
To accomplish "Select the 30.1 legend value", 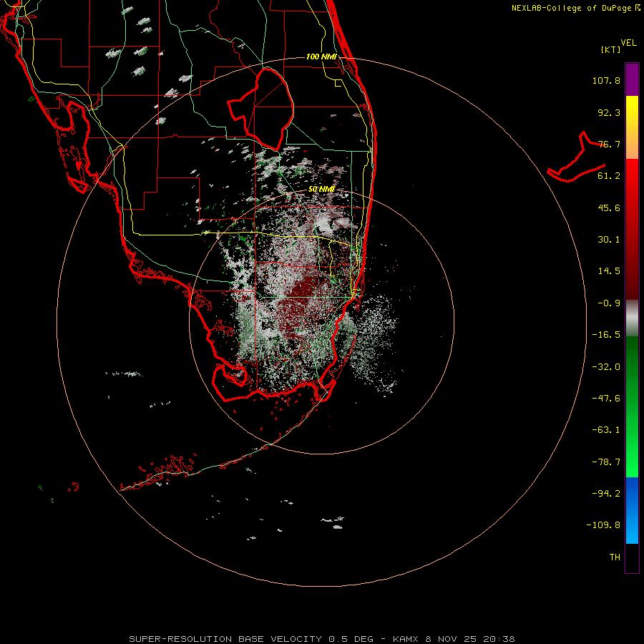I will tap(609, 240).
